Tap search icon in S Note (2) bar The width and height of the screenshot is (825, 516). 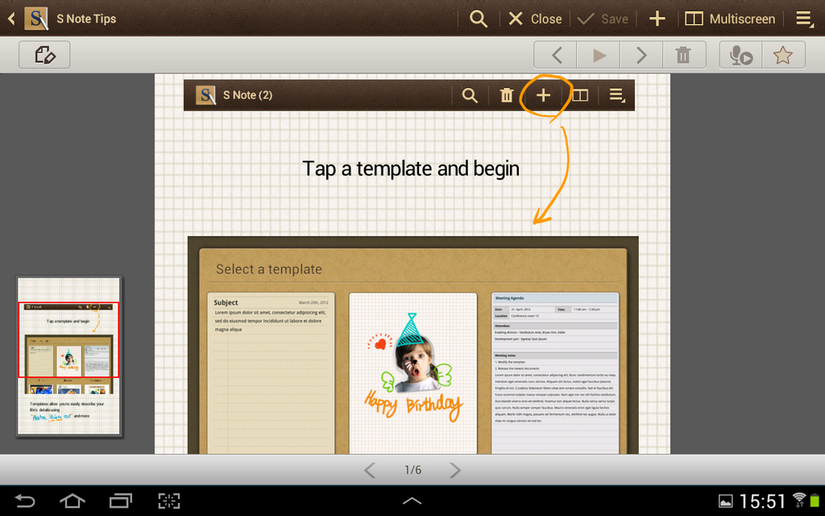(x=469, y=95)
